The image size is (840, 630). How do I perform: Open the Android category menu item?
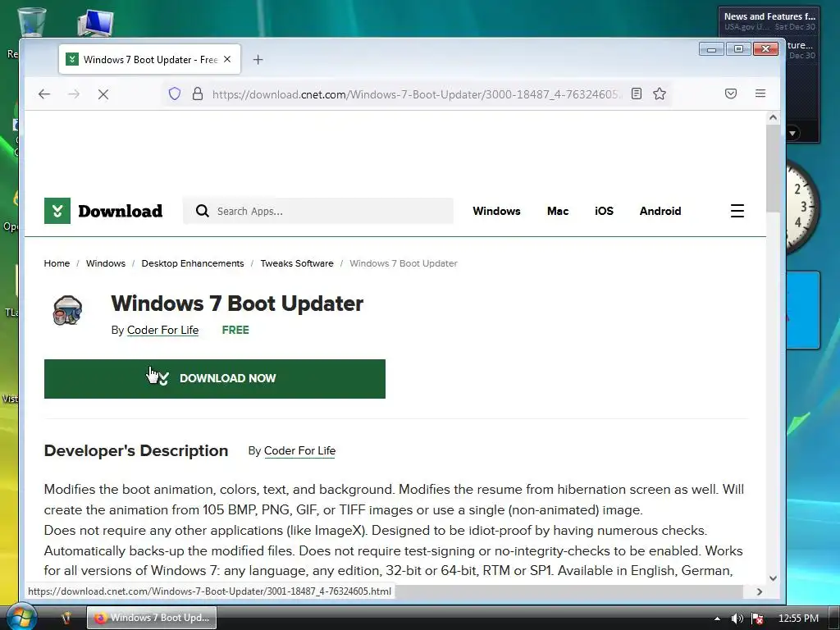click(660, 211)
